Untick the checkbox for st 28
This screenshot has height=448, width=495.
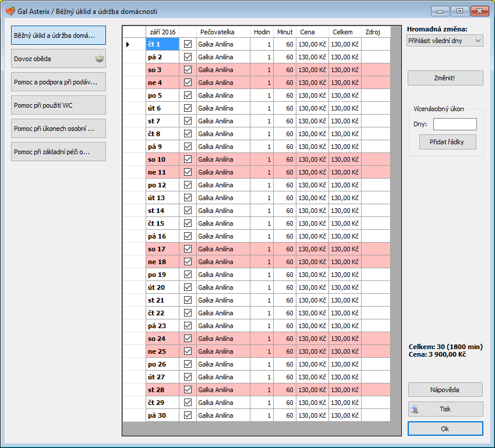(x=188, y=390)
